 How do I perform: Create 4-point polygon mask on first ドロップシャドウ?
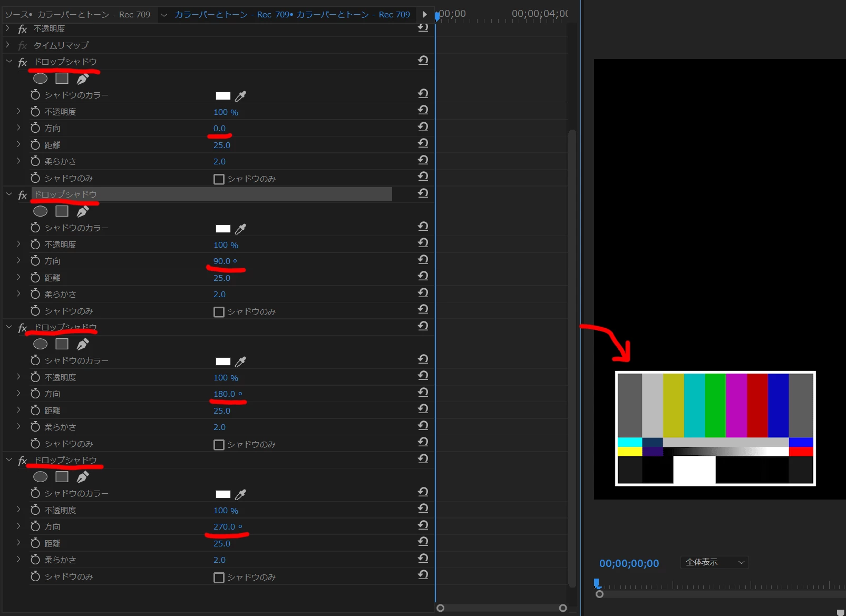[x=62, y=79]
